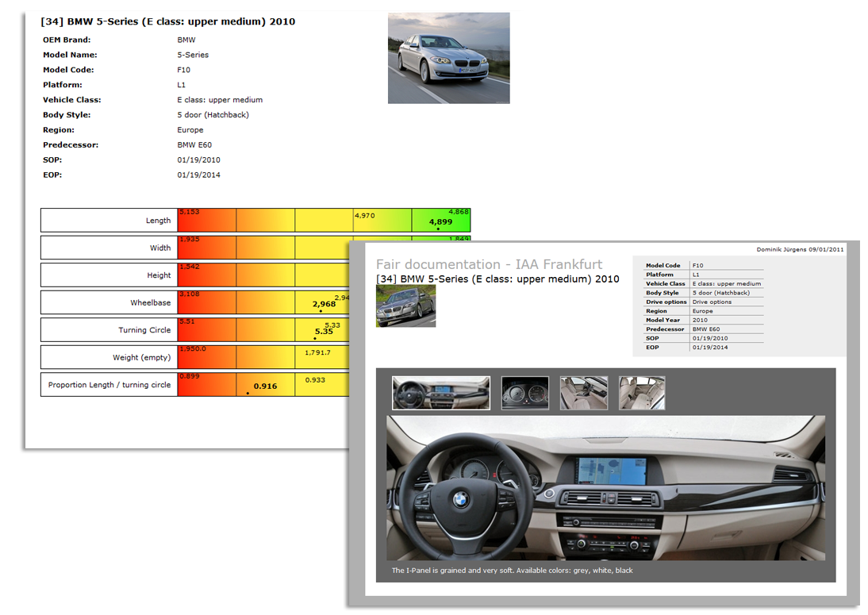868x615 pixels.
Task: Open the instrument cluster gauges thumbnail
Action: tap(524, 393)
